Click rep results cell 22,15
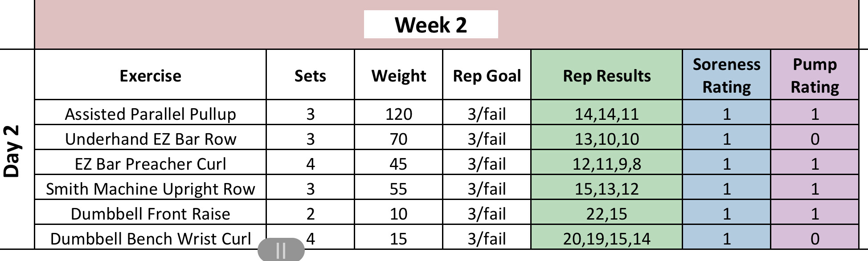The image size is (868, 261). coord(606,214)
